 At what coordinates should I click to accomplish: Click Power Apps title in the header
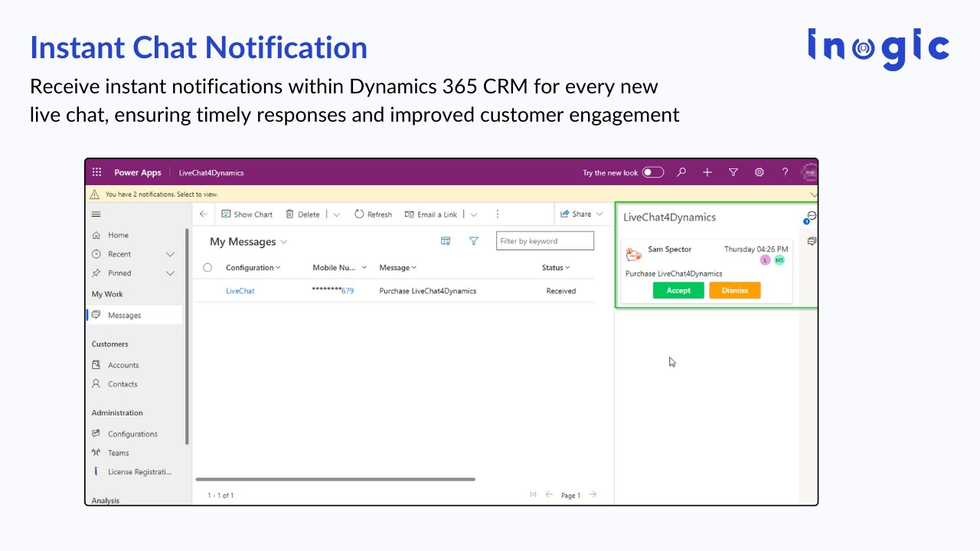(x=138, y=172)
